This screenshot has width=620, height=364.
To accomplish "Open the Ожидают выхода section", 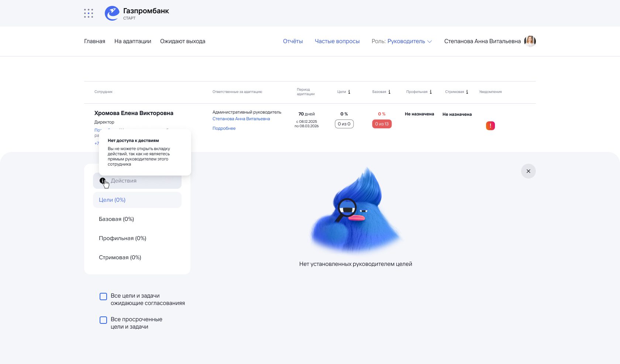I will coord(183,41).
